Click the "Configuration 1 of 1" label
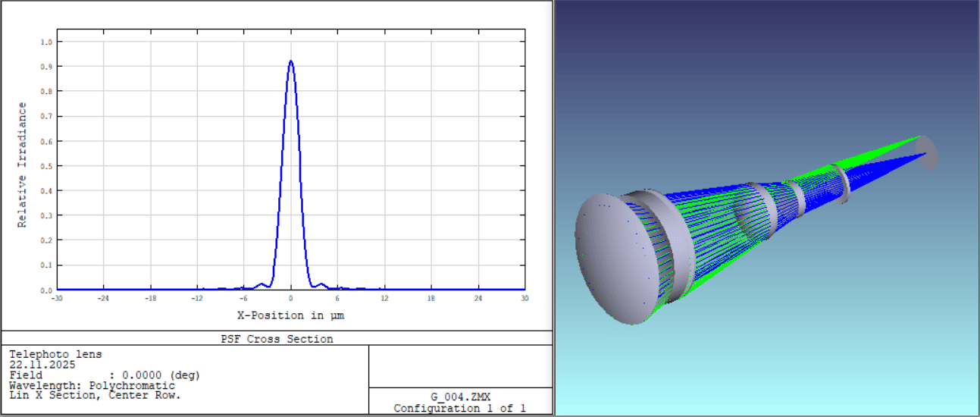Screen dimensions: 980x417 coord(460,409)
